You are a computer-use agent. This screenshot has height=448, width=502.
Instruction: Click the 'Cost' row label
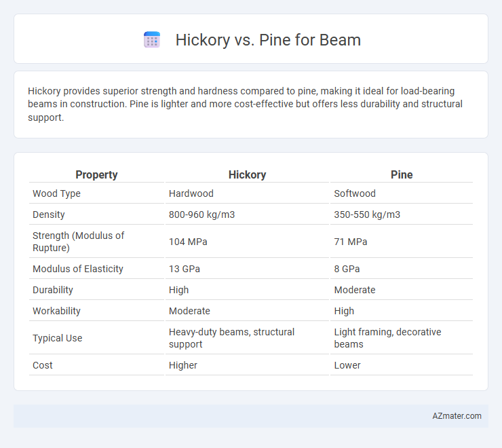tap(43, 365)
